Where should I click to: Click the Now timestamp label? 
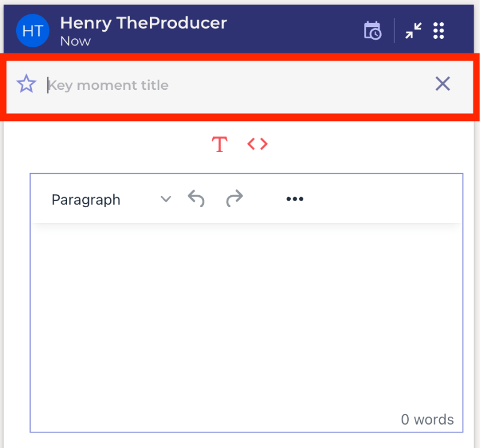[76, 41]
